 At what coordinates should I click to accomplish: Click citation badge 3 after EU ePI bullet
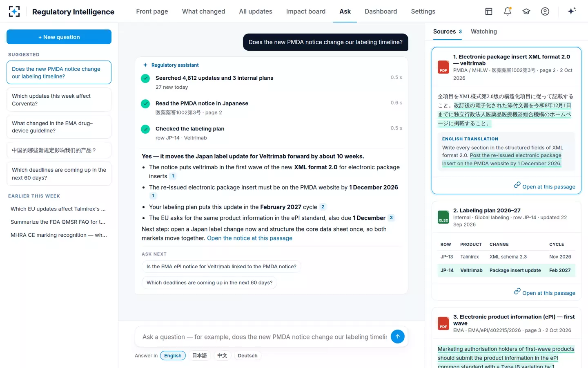coord(391,218)
